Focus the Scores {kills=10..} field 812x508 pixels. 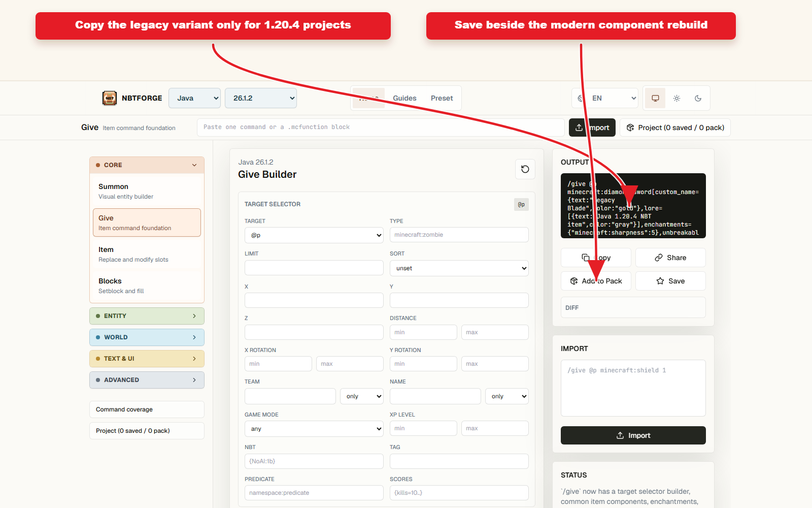click(459, 493)
